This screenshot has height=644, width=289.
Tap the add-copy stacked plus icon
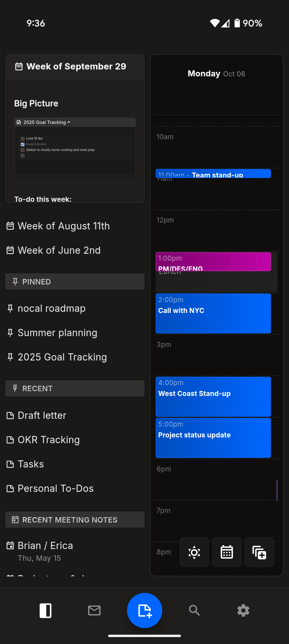point(259,552)
